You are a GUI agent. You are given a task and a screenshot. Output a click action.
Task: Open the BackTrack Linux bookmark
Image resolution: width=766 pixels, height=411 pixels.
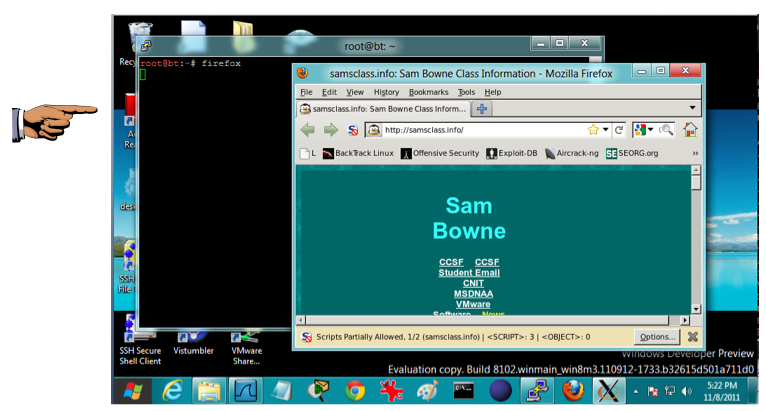[x=358, y=153]
